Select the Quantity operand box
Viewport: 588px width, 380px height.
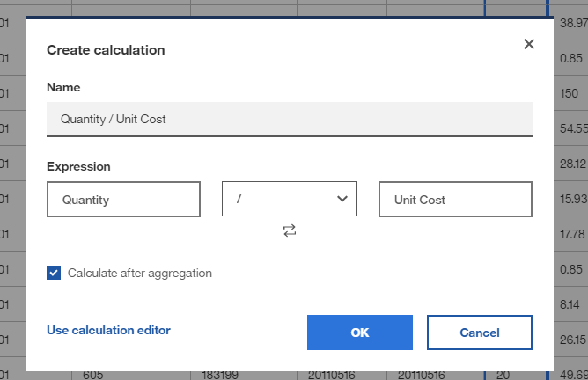123,200
